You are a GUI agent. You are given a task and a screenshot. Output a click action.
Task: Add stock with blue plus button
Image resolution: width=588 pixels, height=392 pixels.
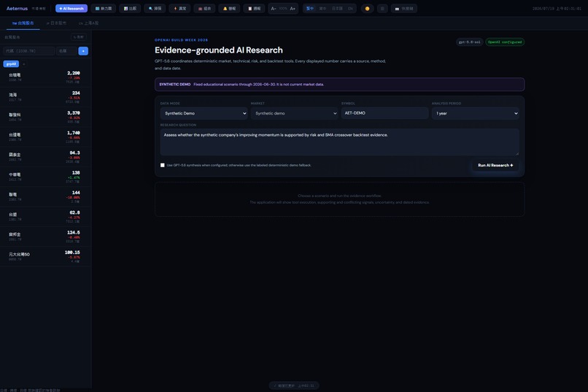click(83, 50)
